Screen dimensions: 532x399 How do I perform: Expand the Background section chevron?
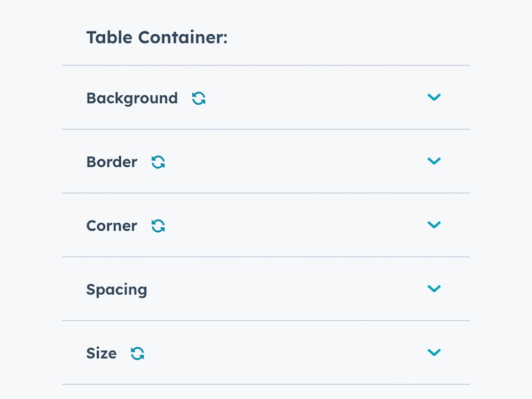pos(434,98)
